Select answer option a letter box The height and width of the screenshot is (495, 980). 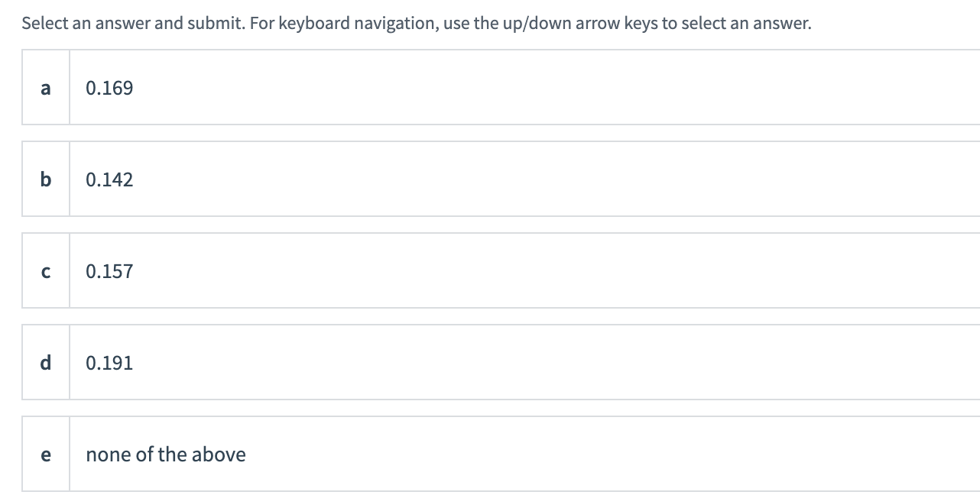[46, 88]
